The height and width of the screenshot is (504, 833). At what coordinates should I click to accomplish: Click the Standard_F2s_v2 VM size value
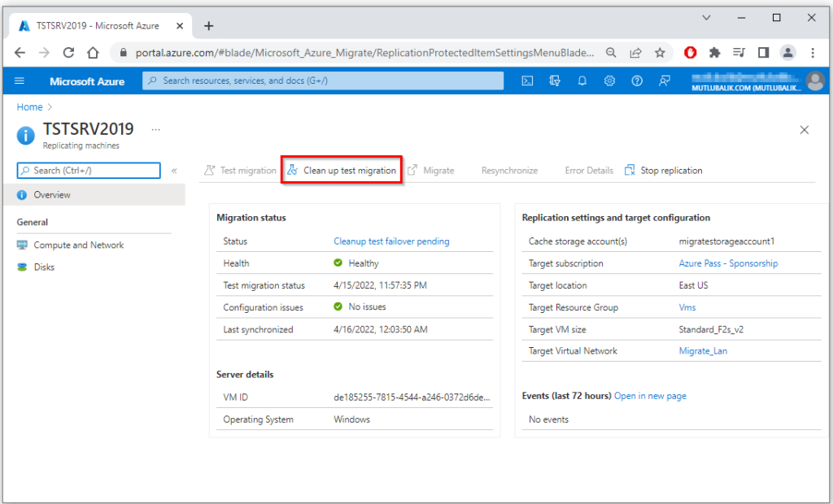[x=711, y=329]
